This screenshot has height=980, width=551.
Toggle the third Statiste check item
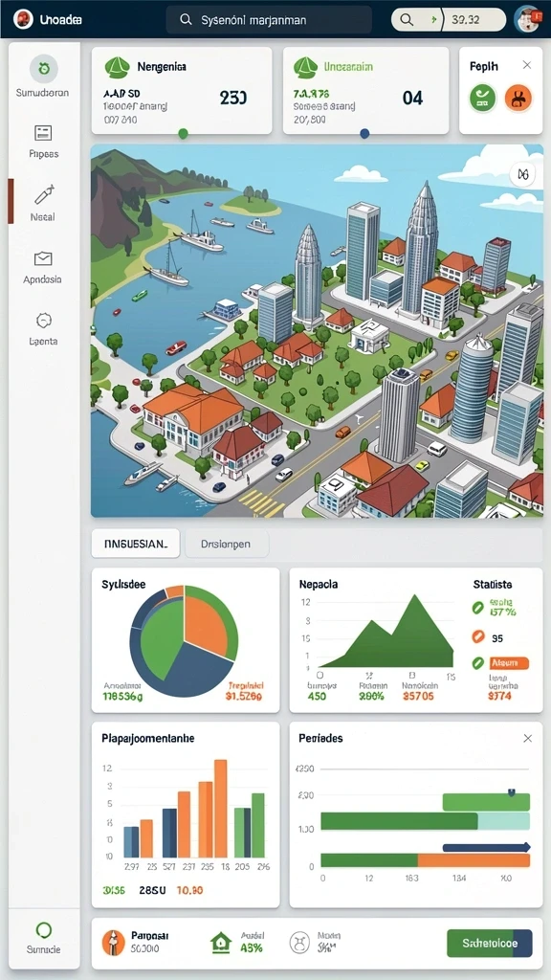478,663
